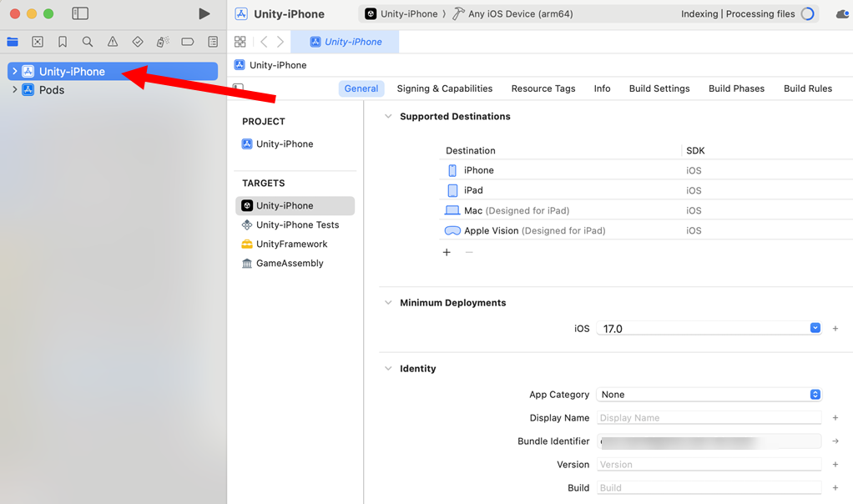This screenshot has width=853, height=504.
Task: Expand the Pods project row
Action: [15, 90]
